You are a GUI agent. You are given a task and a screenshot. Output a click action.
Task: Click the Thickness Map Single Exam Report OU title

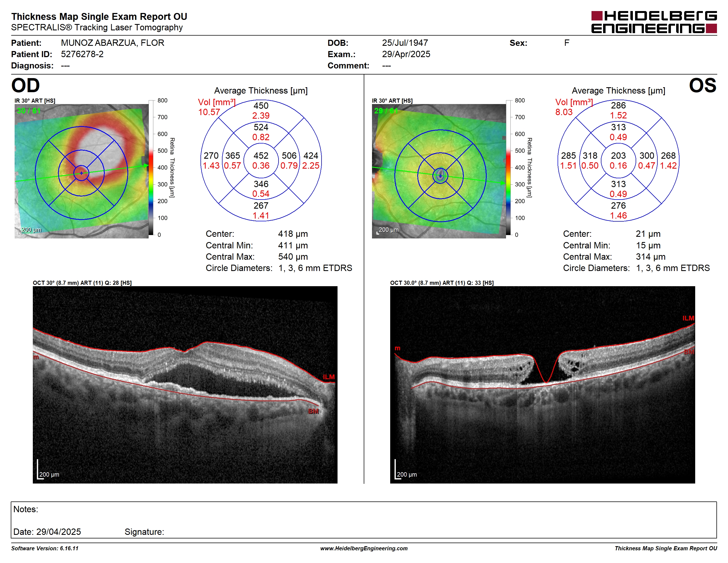(x=99, y=16)
